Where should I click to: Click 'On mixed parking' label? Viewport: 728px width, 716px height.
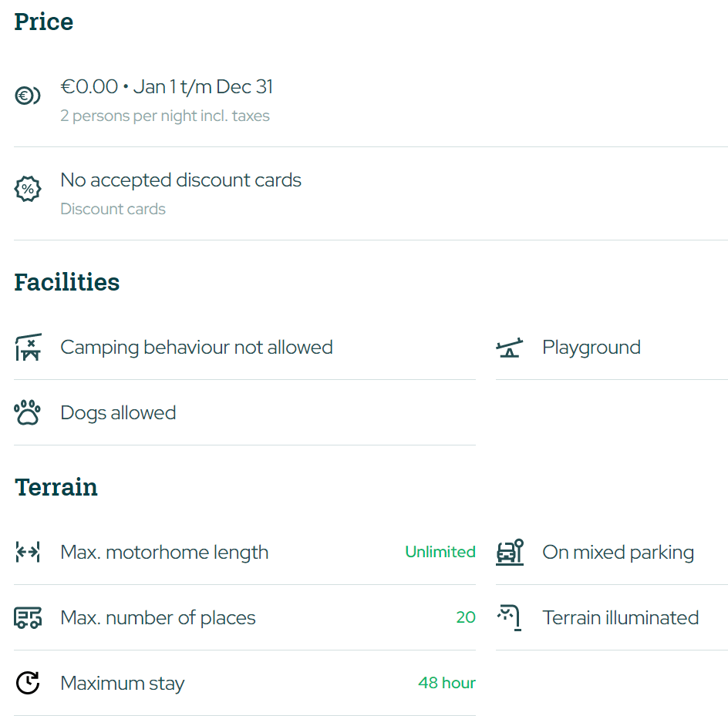[618, 553]
